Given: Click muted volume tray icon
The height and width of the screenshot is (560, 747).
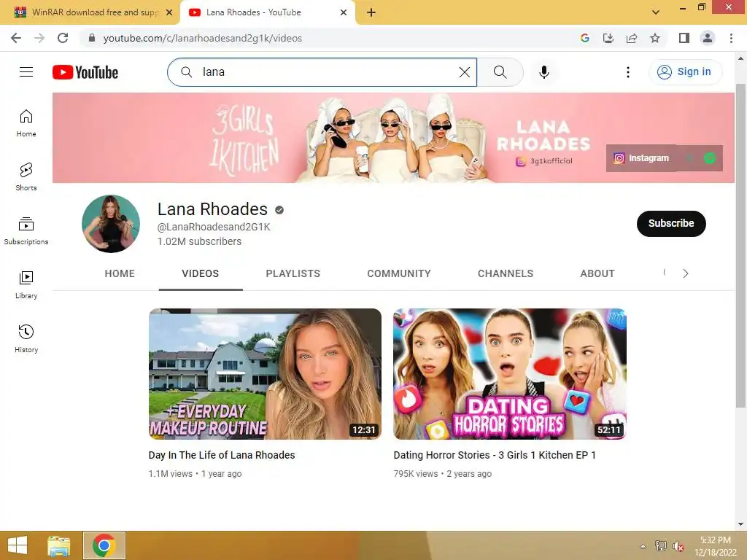Looking at the screenshot, I should tap(678, 546).
